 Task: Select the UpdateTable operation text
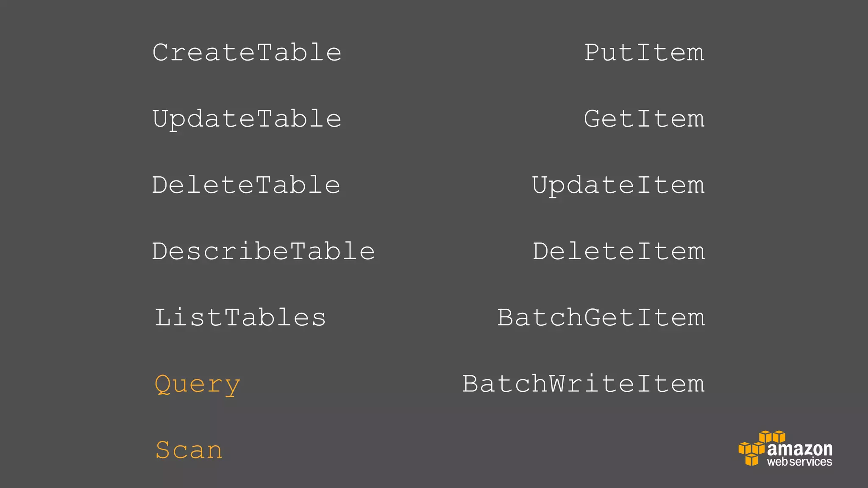click(x=247, y=119)
